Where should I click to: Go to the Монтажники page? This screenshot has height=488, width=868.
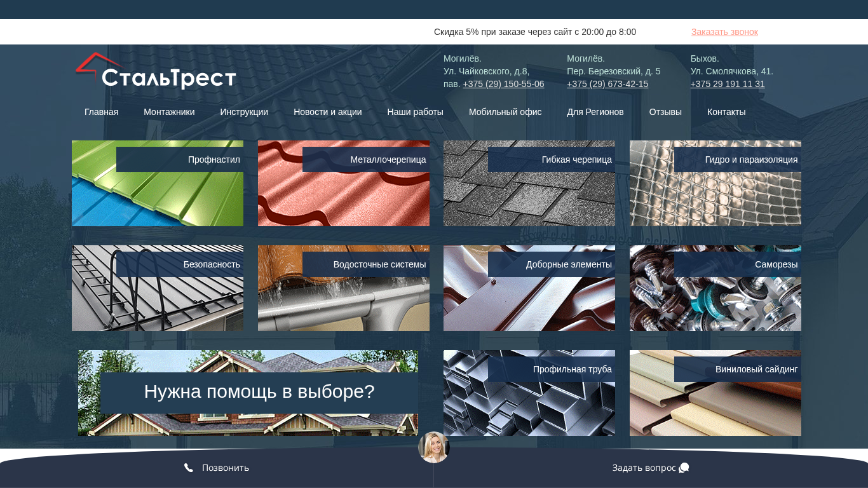pyautogui.click(x=169, y=112)
